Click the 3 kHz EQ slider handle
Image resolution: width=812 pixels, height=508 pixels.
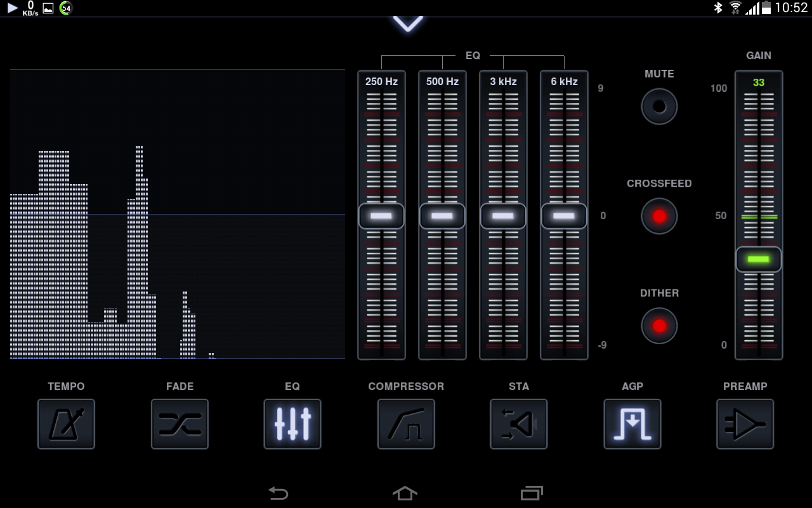(503, 216)
